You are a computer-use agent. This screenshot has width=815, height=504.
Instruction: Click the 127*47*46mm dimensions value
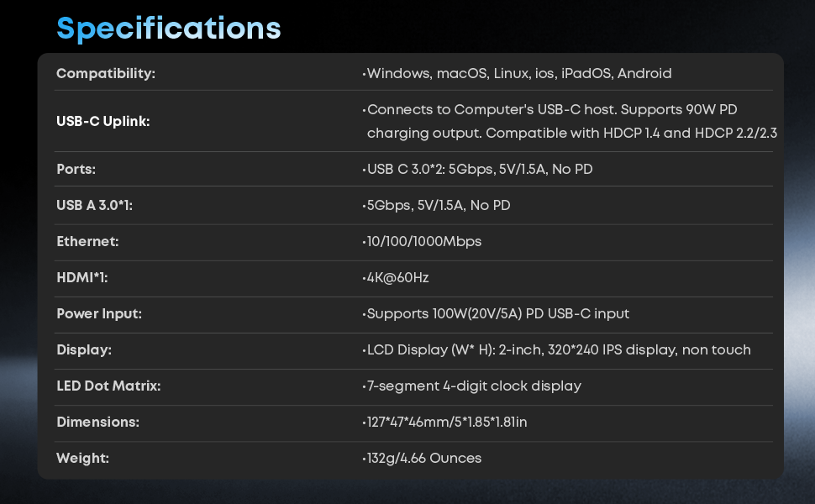[445, 423]
